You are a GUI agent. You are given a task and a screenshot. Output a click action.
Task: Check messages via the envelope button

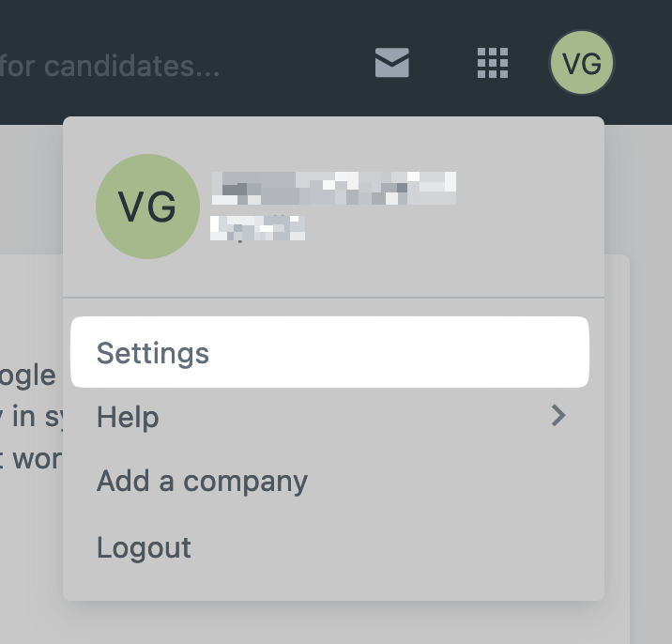[392, 63]
